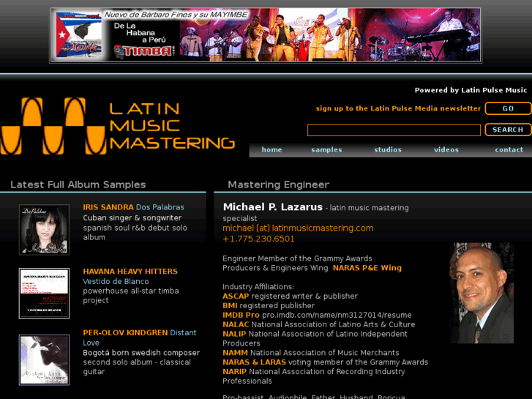Screen dimensions: 532x399
Task: Click the HAVANA HEAVY HITTERS link
Action: (x=130, y=272)
